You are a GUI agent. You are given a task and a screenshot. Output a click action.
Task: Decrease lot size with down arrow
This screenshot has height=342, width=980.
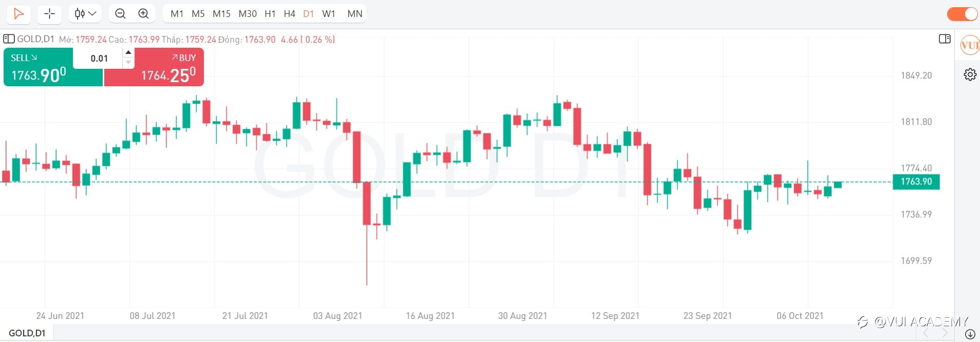pyautogui.click(x=128, y=63)
